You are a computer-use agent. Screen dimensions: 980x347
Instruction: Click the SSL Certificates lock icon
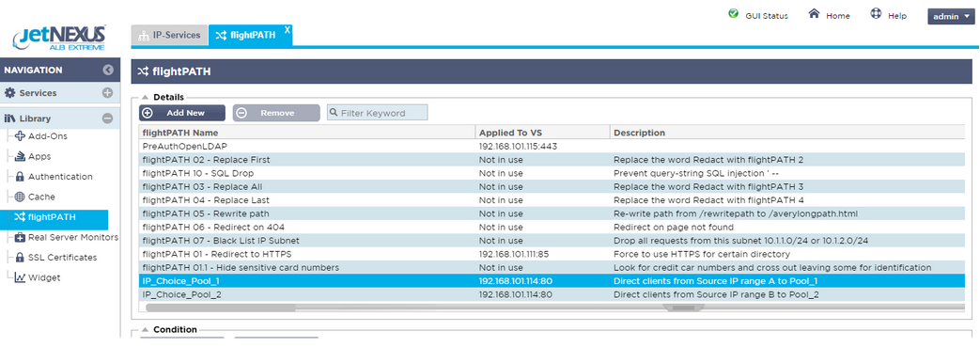click(20, 258)
